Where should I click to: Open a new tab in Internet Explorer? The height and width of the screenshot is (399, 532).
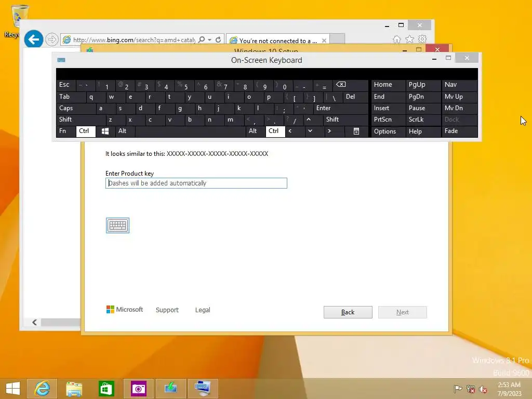(x=337, y=39)
